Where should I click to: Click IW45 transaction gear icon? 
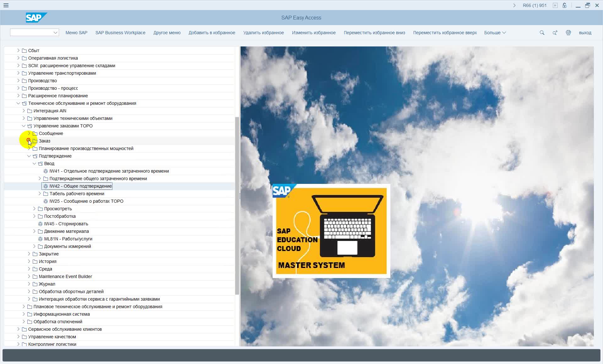(40, 224)
